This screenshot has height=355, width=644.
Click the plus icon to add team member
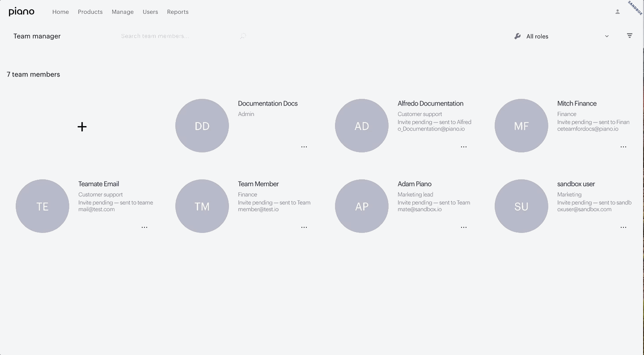point(82,127)
